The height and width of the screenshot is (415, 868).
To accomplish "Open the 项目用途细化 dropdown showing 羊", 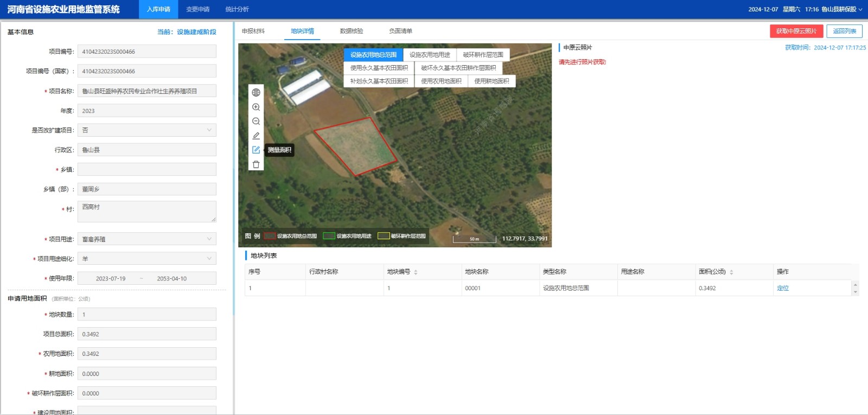I will coord(147,259).
